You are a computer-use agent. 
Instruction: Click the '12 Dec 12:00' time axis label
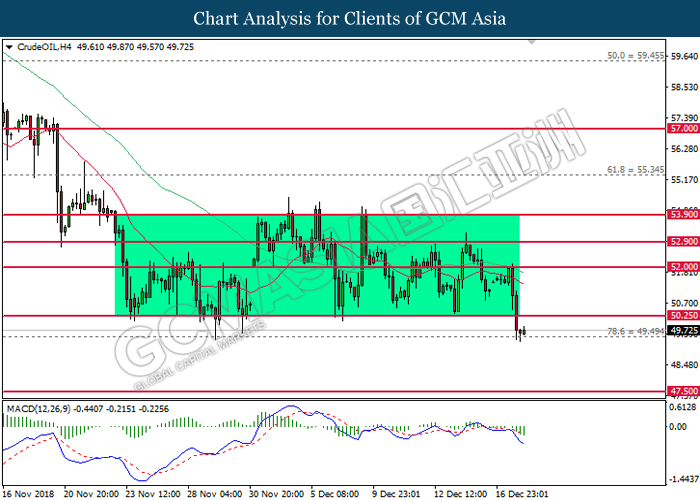coord(461,494)
